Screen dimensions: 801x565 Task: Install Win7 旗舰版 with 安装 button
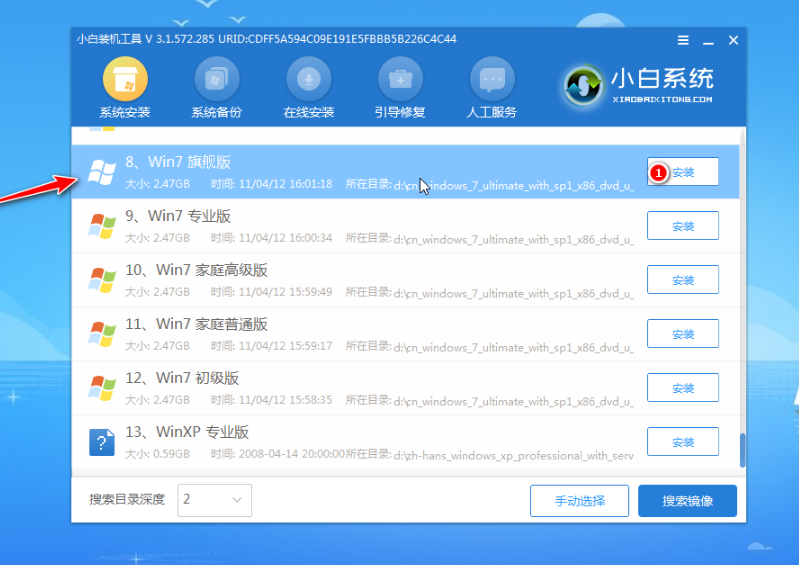coord(683,172)
